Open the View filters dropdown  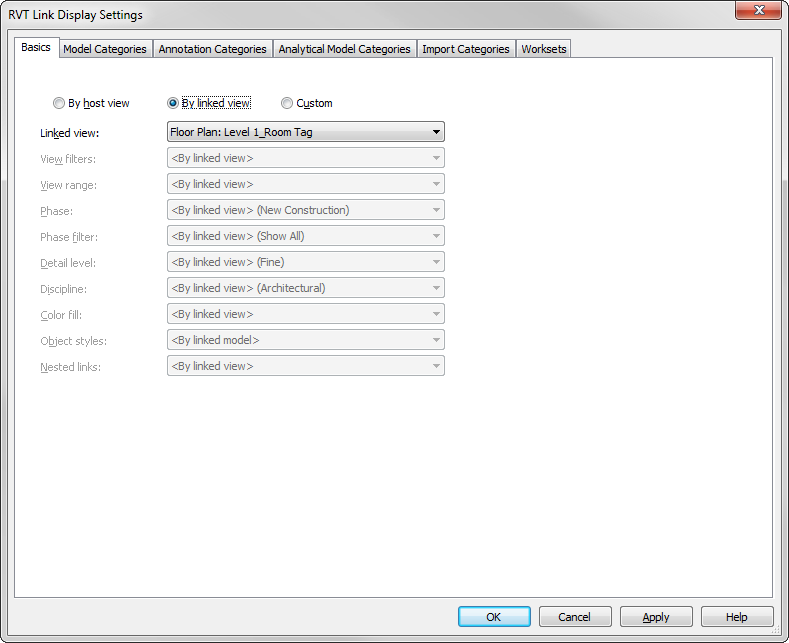click(x=305, y=158)
